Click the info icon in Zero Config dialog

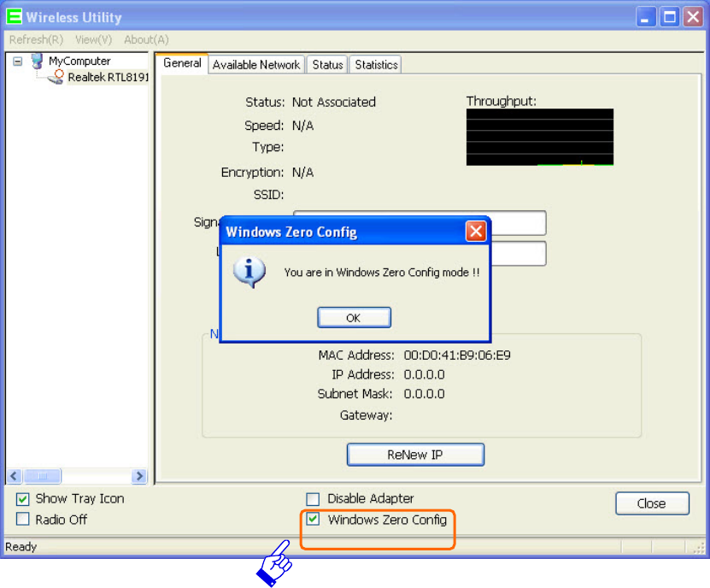coord(249,272)
